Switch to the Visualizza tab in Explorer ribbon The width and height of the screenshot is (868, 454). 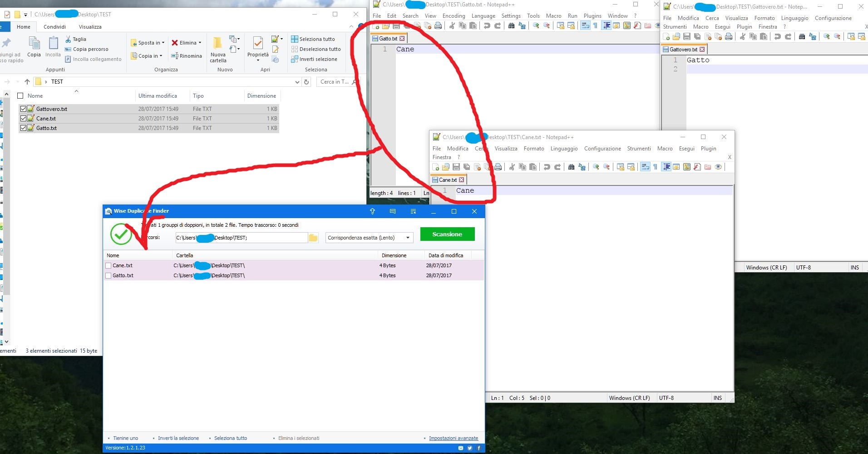pos(90,27)
